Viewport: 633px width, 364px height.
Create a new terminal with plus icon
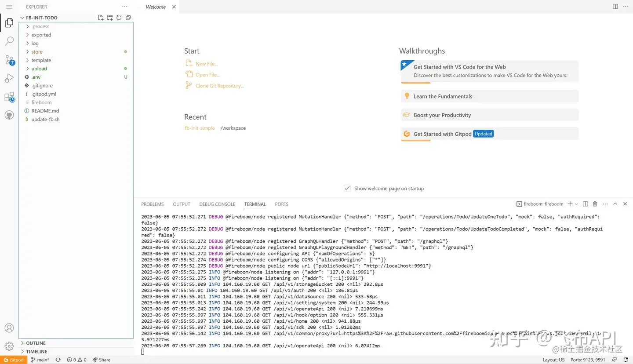coord(570,204)
